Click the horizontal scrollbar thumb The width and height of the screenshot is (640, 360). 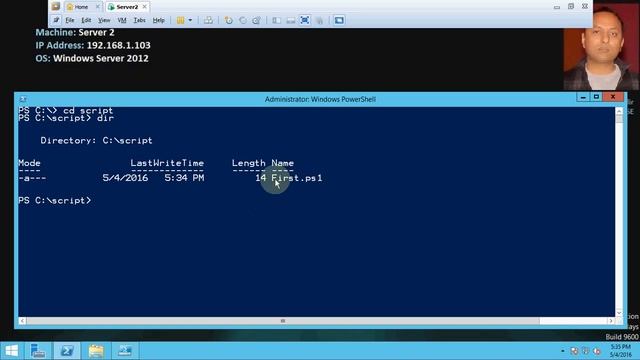283,321
